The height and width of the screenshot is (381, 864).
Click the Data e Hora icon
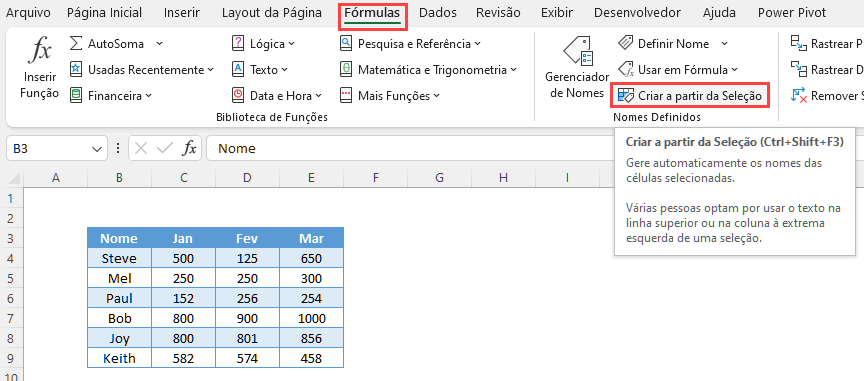pos(238,95)
